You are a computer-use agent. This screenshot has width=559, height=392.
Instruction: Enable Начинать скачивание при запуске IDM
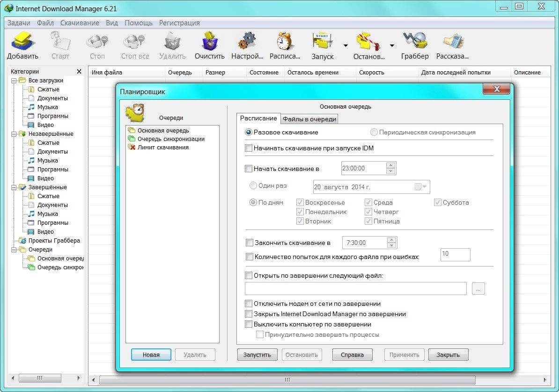click(249, 148)
